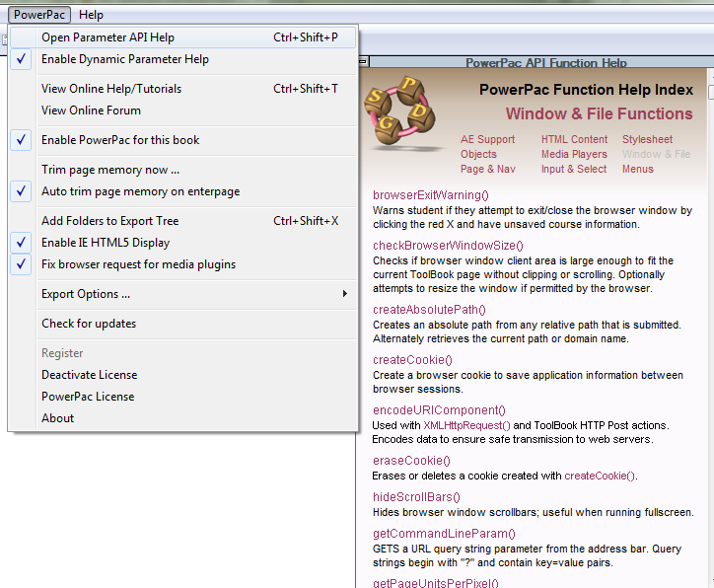Click the PowerPac Function Help Index heading
Screen dimensions: 714x588
tap(586, 90)
